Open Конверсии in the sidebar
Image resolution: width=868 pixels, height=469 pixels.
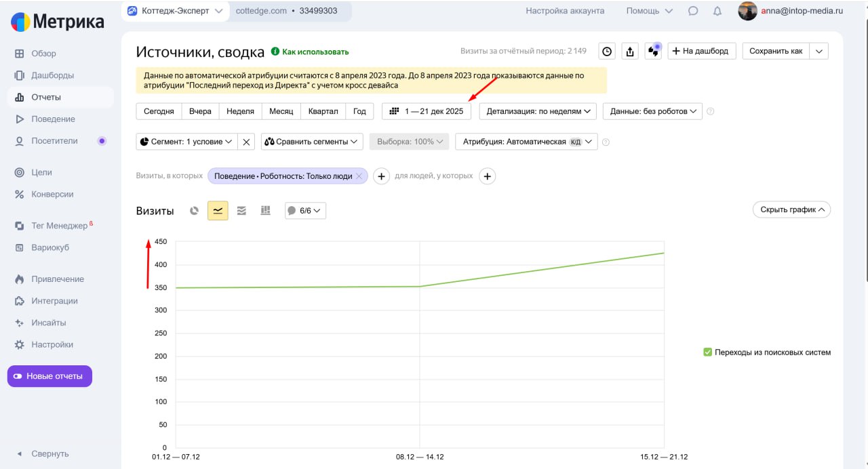point(52,195)
